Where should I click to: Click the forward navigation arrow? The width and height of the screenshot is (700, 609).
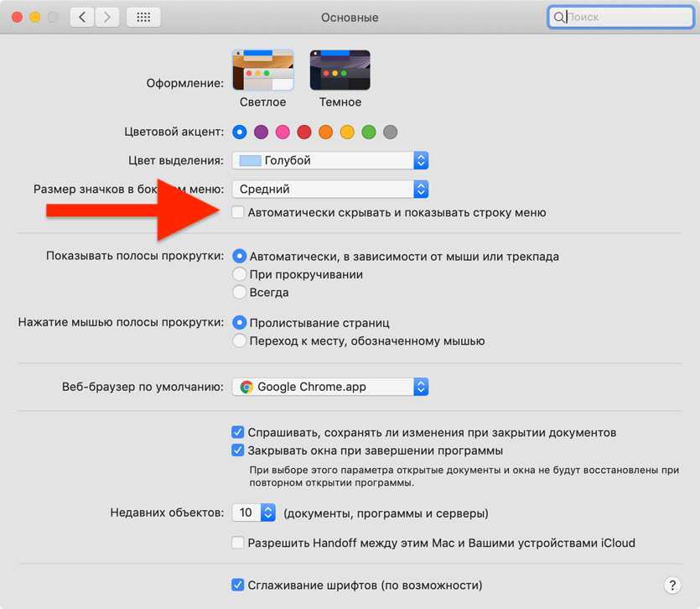107,18
